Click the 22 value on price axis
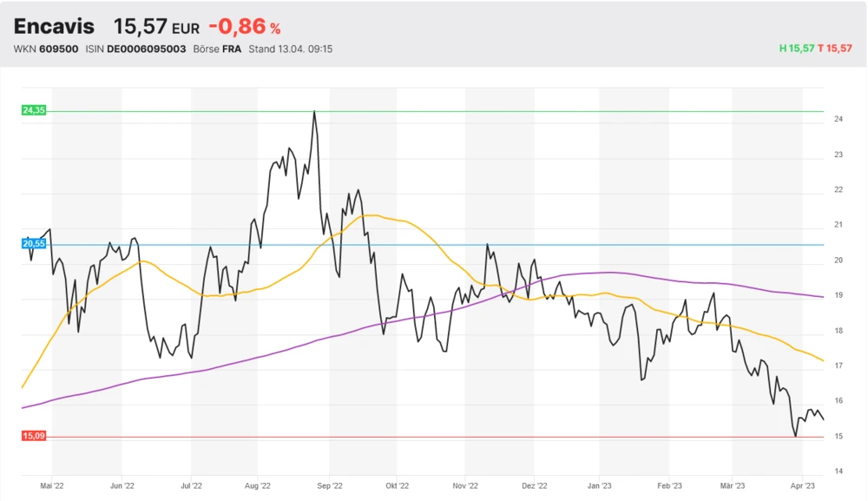 [x=838, y=189]
